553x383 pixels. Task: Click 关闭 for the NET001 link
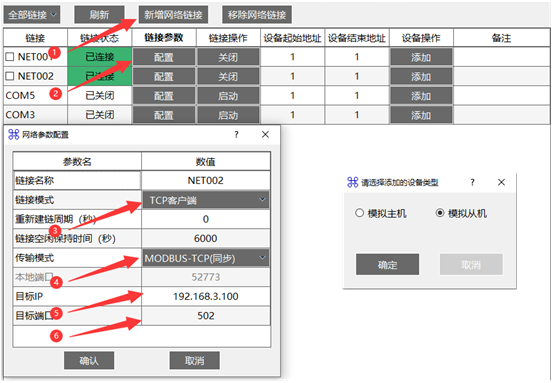228,57
